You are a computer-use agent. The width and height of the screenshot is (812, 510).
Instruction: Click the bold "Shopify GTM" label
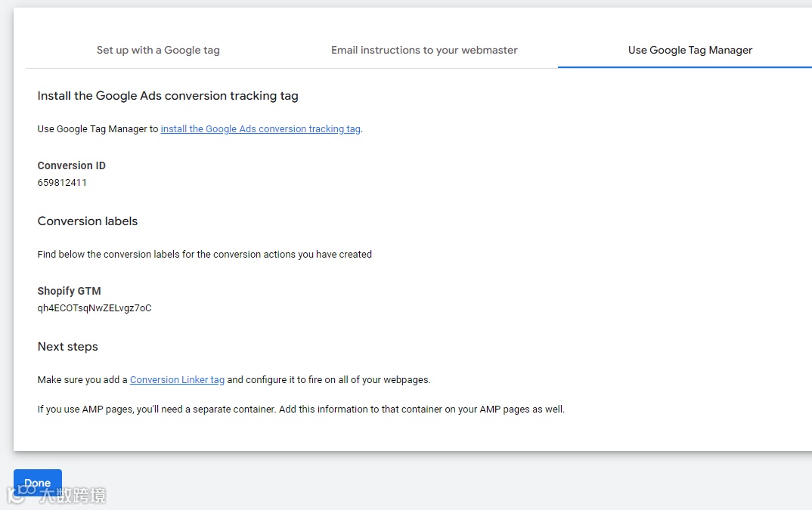click(x=69, y=291)
